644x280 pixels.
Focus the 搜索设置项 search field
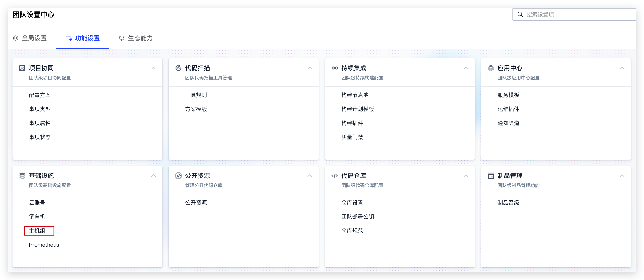click(574, 14)
